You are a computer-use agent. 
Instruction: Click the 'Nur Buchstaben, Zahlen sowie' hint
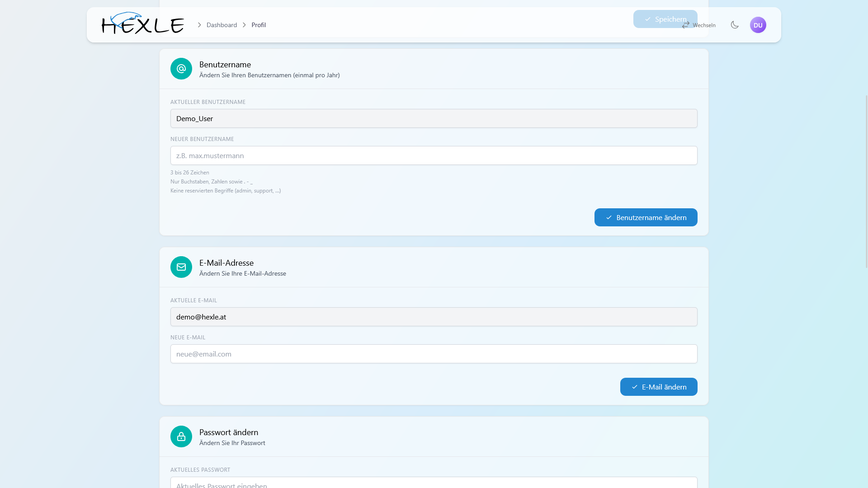click(211, 182)
